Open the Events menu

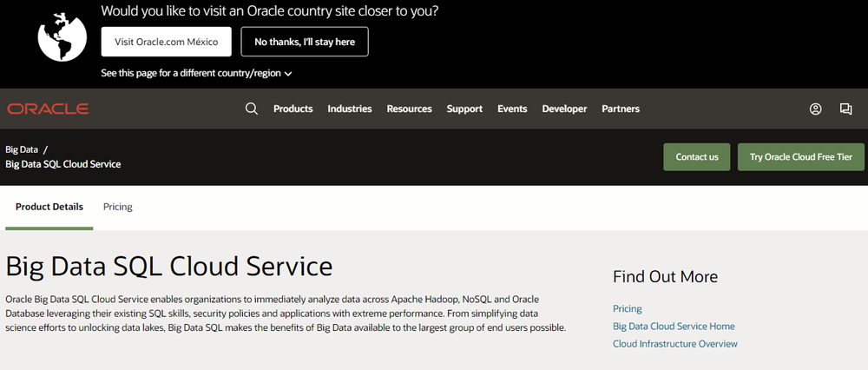tap(512, 109)
